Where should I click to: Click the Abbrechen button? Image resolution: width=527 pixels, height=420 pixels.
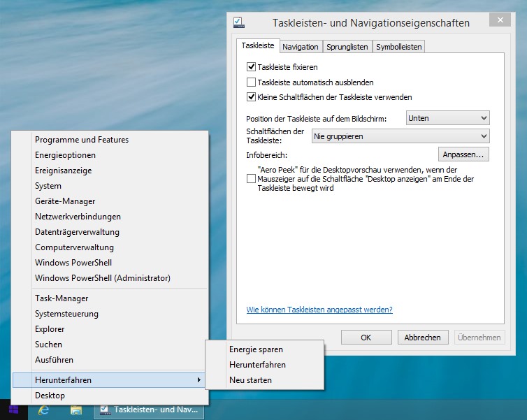click(423, 338)
